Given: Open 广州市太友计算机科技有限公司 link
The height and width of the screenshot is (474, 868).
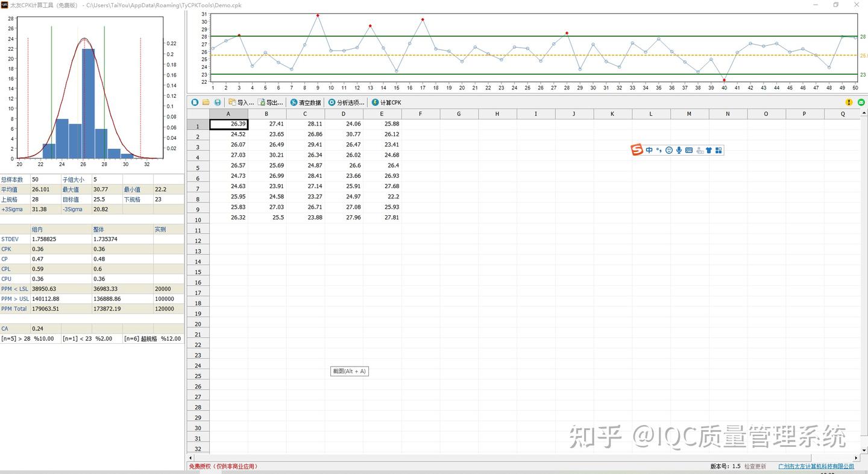Looking at the screenshot, I should click(816, 466).
